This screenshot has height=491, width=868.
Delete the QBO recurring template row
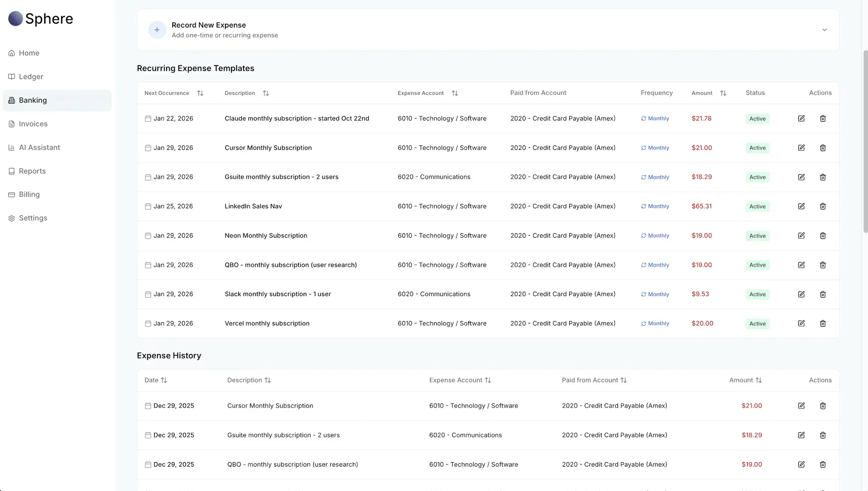[x=823, y=265]
